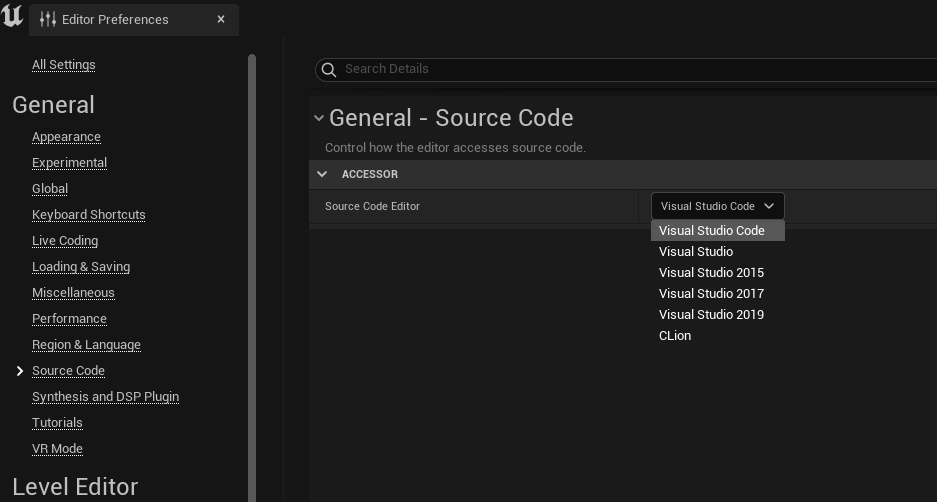The width and height of the screenshot is (937, 502).
Task: Choose Visual Studio 2019 option
Action: click(718, 314)
